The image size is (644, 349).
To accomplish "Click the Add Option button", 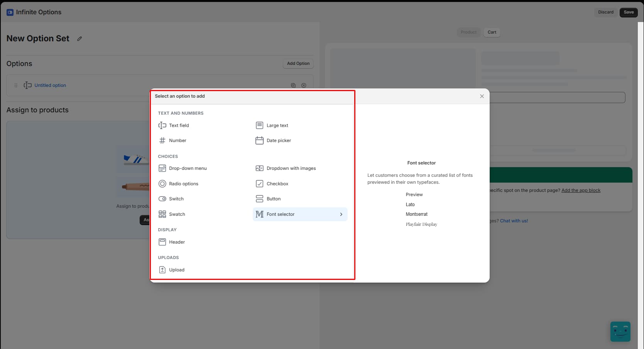I will [298, 64].
